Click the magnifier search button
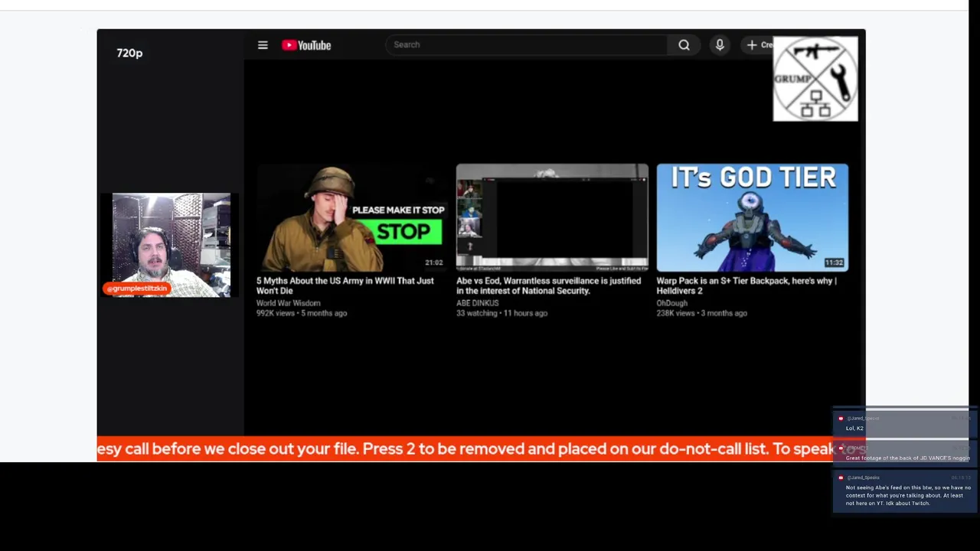The height and width of the screenshot is (551, 980). click(684, 45)
